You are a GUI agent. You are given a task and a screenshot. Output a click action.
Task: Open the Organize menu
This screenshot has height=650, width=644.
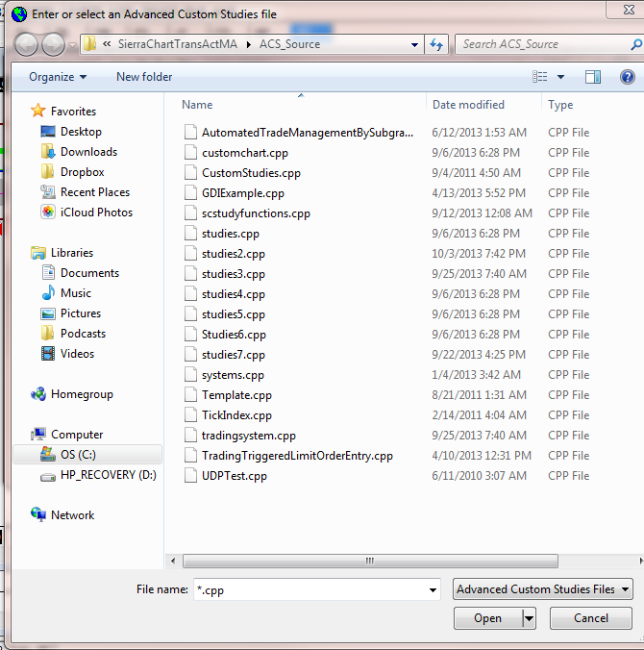pos(58,77)
